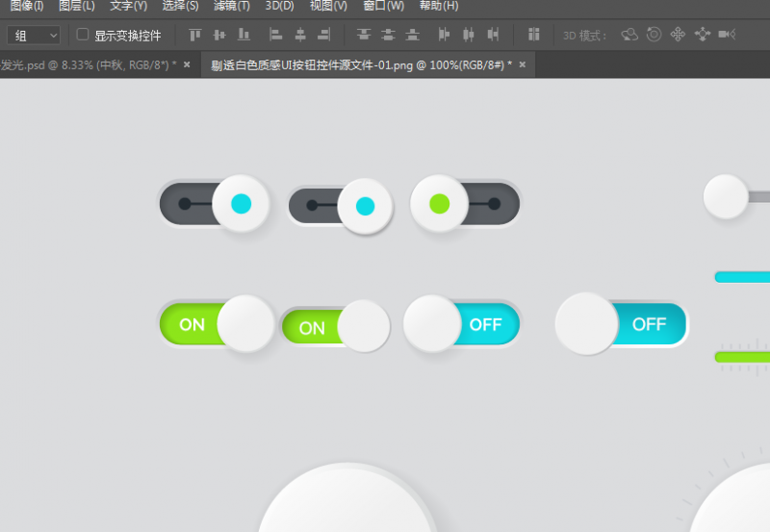Click the align top edges icon
Screen dimensions: 770x532
click(x=195, y=36)
